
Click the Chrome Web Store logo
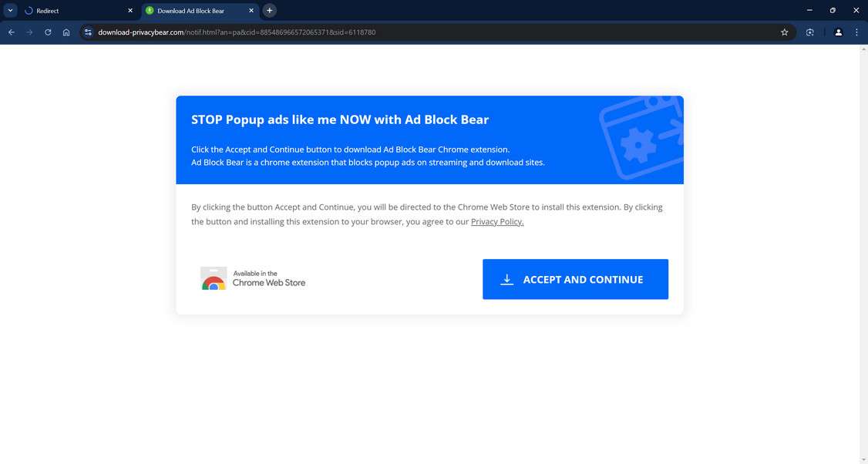(x=213, y=279)
